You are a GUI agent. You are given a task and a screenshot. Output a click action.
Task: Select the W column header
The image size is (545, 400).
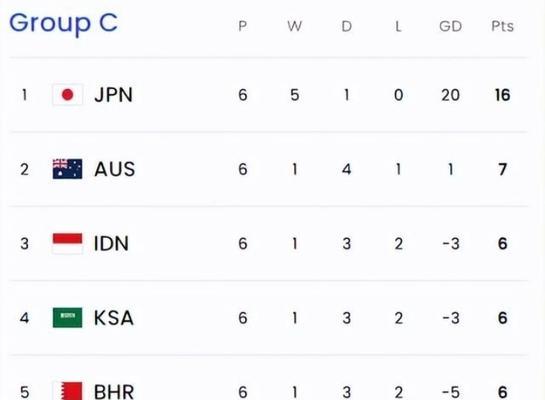coord(295,26)
